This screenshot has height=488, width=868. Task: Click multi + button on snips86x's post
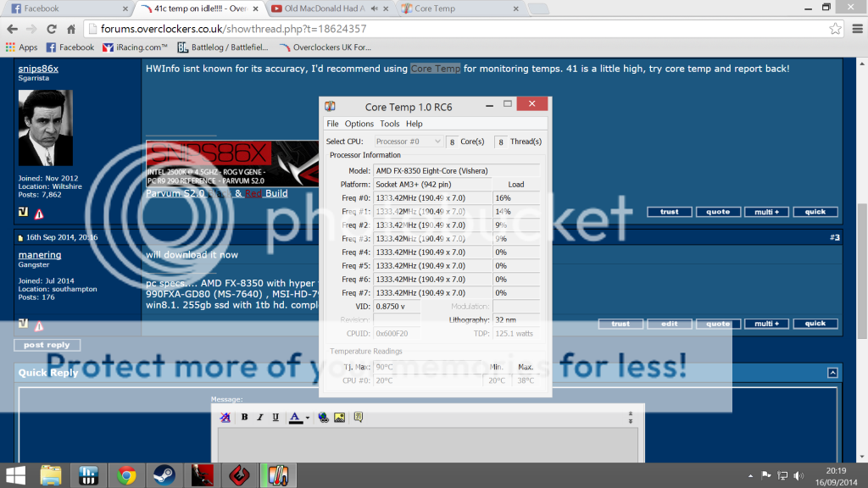(766, 212)
